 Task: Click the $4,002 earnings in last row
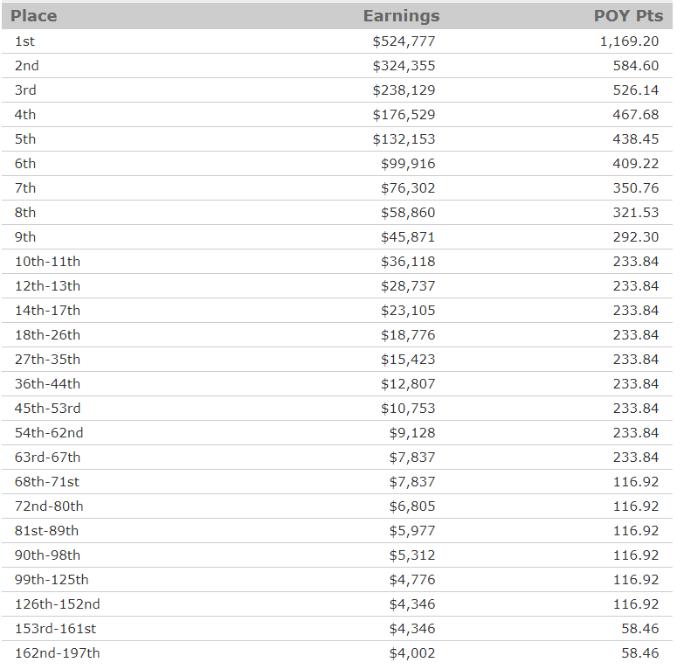click(412, 653)
